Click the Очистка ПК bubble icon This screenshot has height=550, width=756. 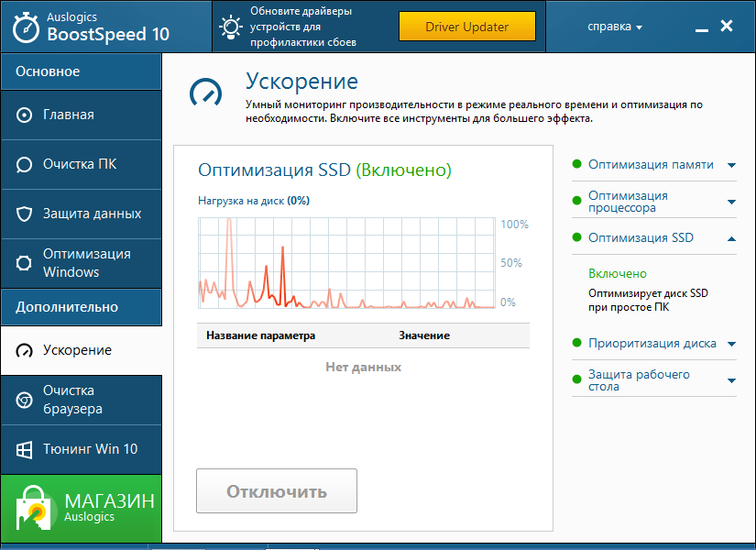point(24,164)
